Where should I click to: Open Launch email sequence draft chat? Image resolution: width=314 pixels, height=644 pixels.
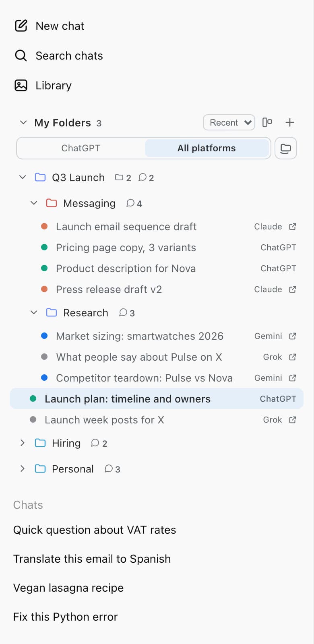tap(126, 227)
